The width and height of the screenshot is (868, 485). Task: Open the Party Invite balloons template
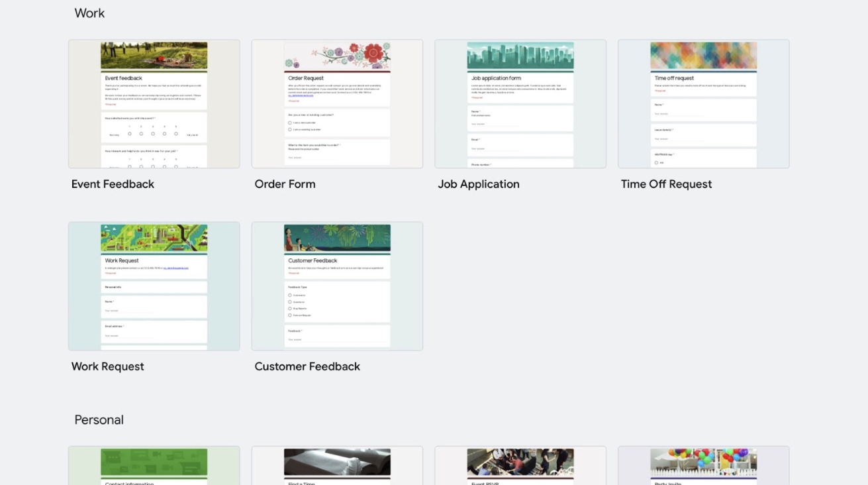pos(704,466)
